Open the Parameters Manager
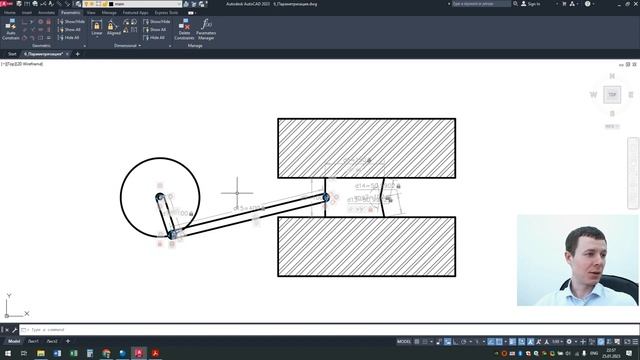 [206, 29]
